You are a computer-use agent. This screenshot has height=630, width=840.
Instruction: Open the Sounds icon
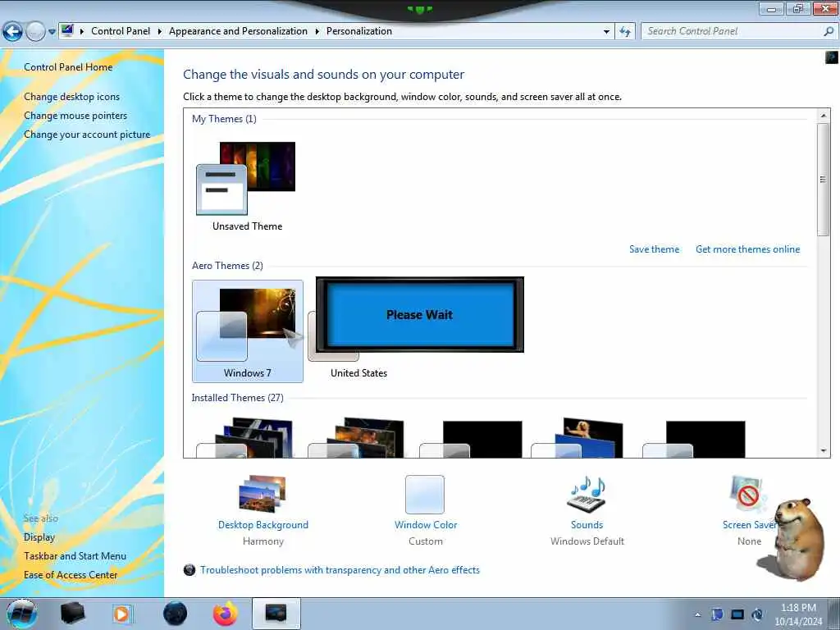click(x=587, y=493)
